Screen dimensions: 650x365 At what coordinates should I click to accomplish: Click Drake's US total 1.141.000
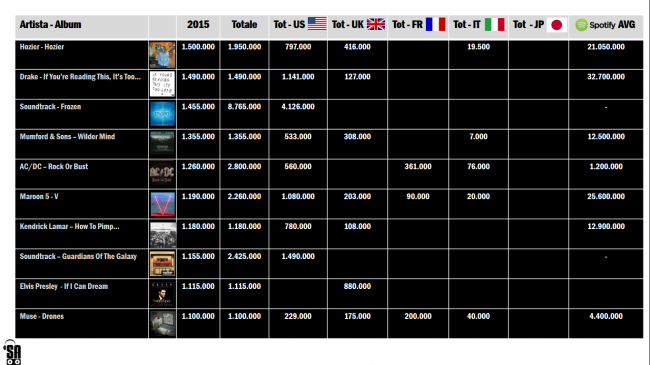click(298, 77)
